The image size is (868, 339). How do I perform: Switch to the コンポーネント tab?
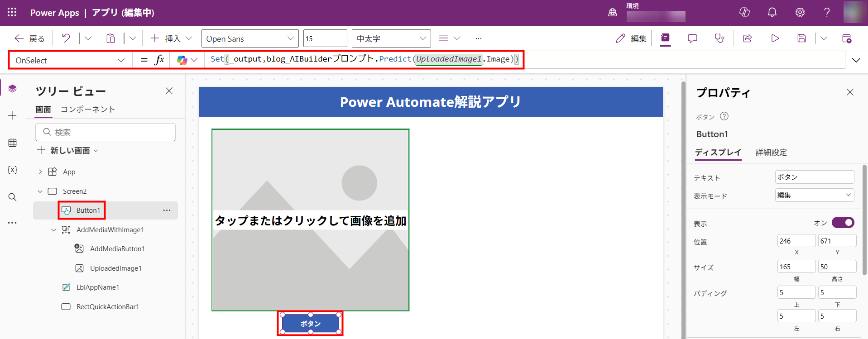click(x=88, y=110)
